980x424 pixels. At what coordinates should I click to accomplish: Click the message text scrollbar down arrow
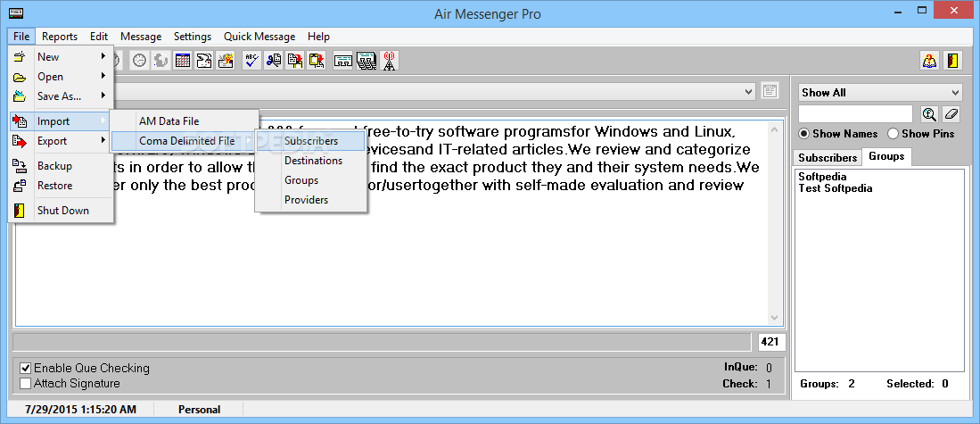coord(774,318)
